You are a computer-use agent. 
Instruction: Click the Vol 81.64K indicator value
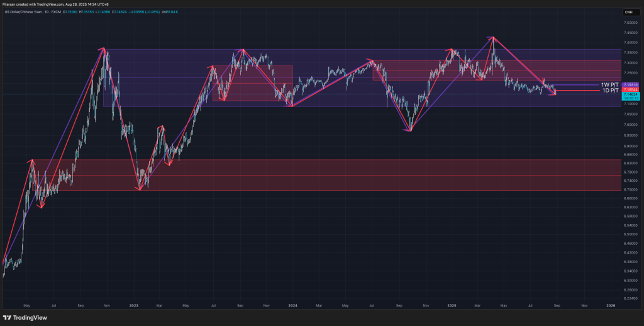click(x=171, y=12)
